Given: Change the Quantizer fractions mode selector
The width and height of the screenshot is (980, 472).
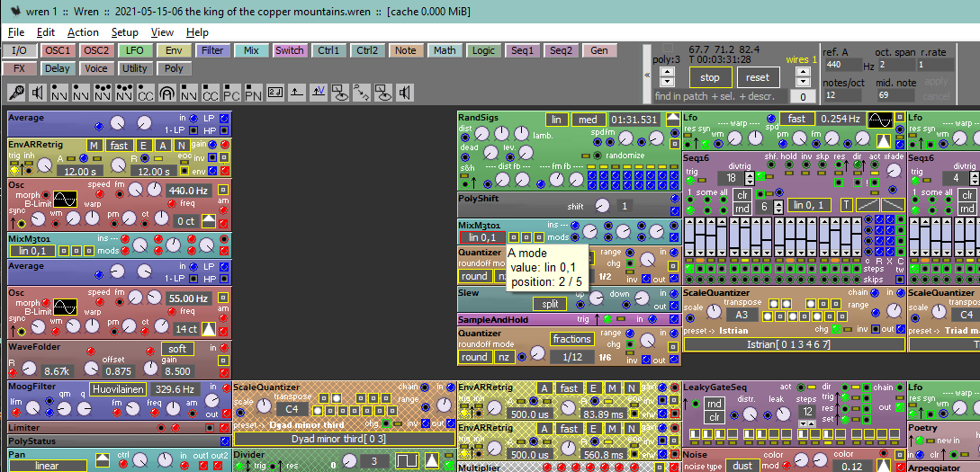Looking at the screenshot, I should click(x=571, y=339).
